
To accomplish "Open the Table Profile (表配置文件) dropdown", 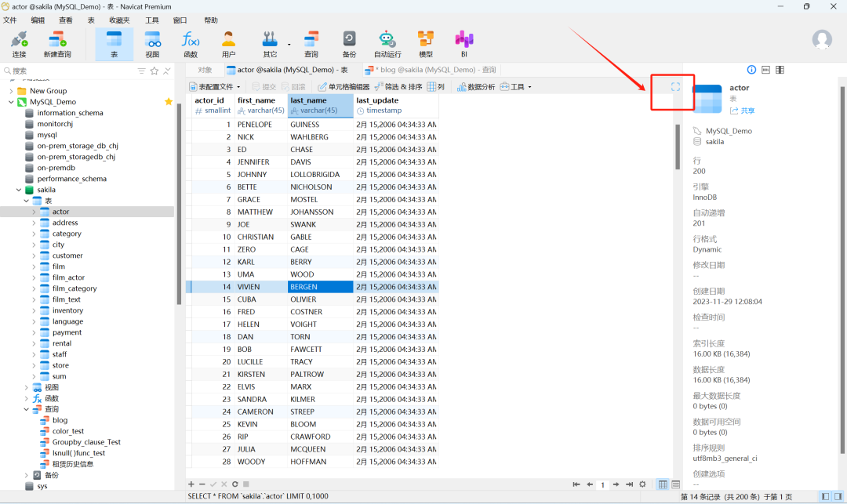I will coord(214,87).
